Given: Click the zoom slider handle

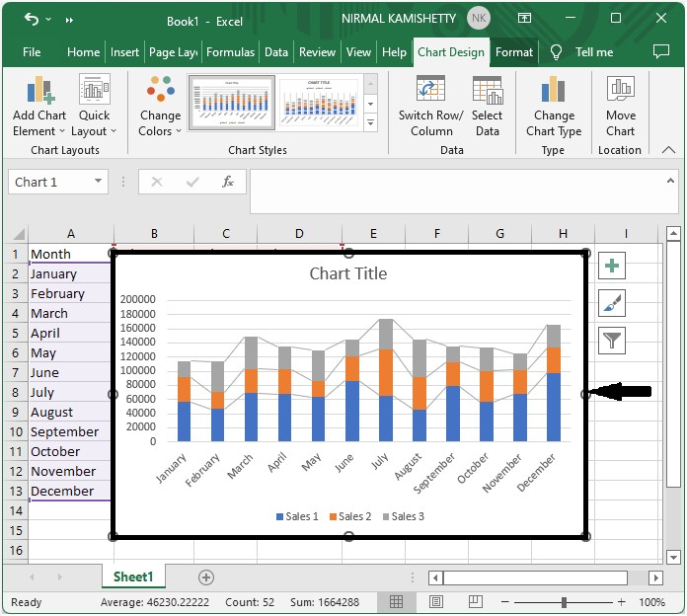Looking at the screenshot, I should click(564, 602).
